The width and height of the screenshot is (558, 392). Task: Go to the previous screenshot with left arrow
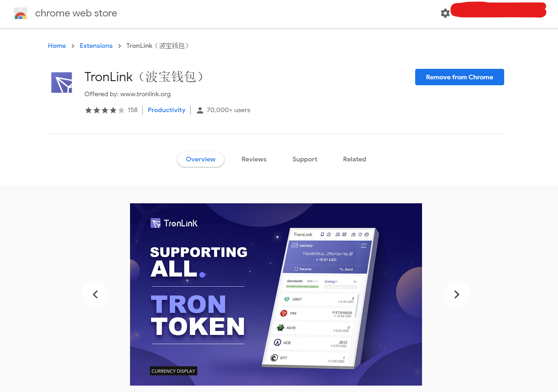coord(95,294)
